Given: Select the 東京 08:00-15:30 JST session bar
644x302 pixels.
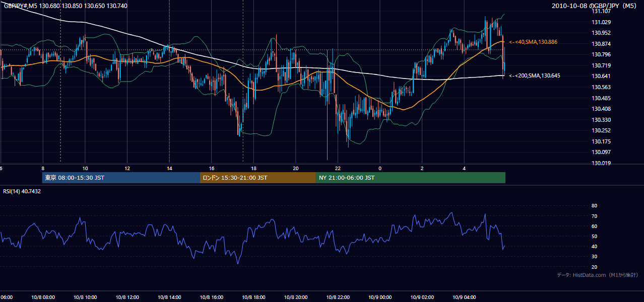Looking at the screenshot, I should pyautogui.click(x=121, y=178).
